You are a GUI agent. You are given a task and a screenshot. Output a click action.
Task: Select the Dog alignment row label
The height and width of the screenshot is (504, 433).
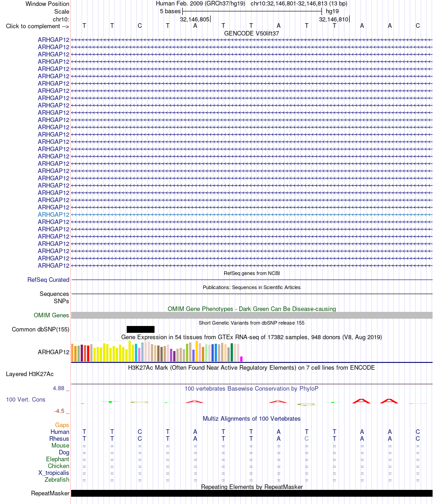[x=64, y=453]
